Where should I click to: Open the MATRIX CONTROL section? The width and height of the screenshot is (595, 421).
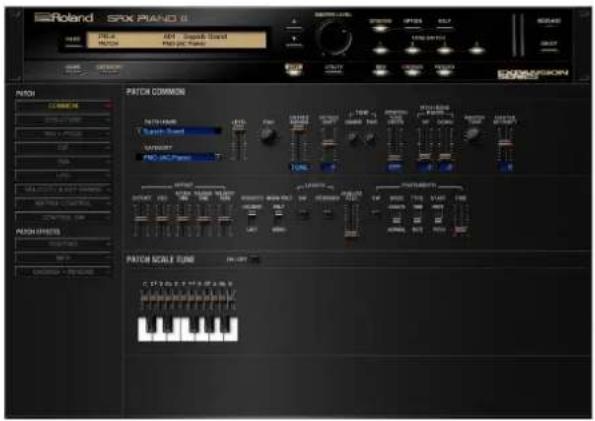point(63,203)
